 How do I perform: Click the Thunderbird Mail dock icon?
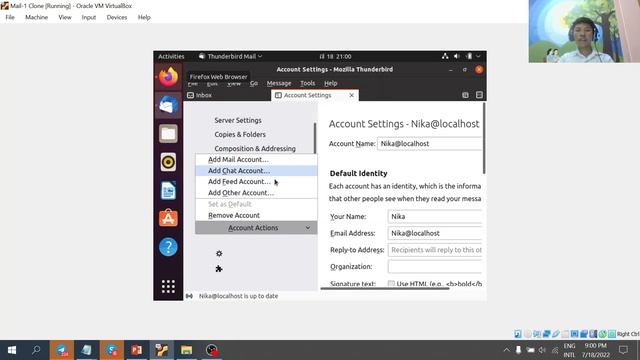pos(168,105)
